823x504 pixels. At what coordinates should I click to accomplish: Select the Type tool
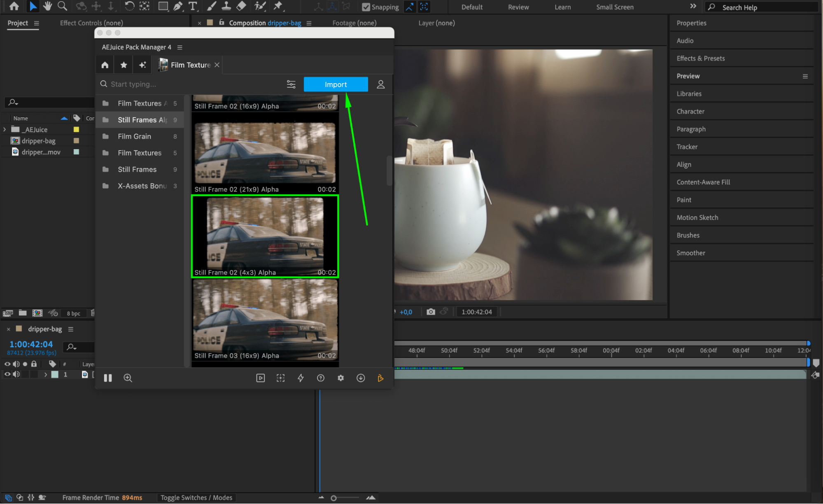pos(192,6)
